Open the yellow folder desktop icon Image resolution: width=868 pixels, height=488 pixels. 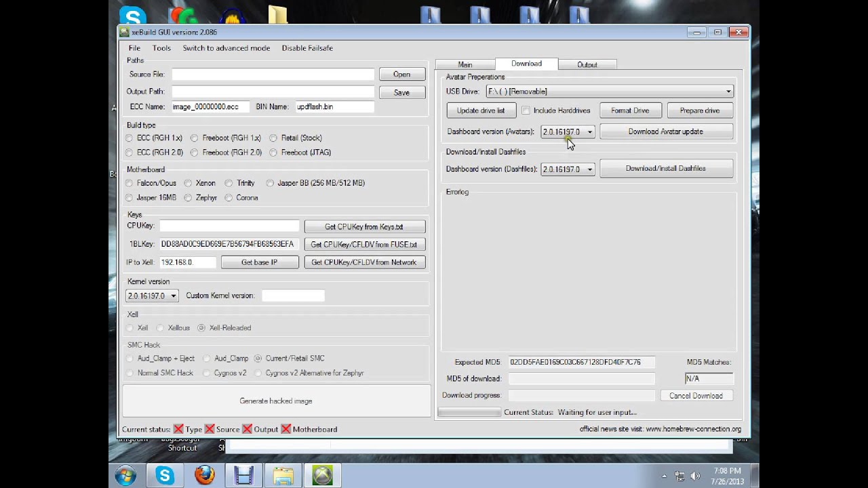277,15
